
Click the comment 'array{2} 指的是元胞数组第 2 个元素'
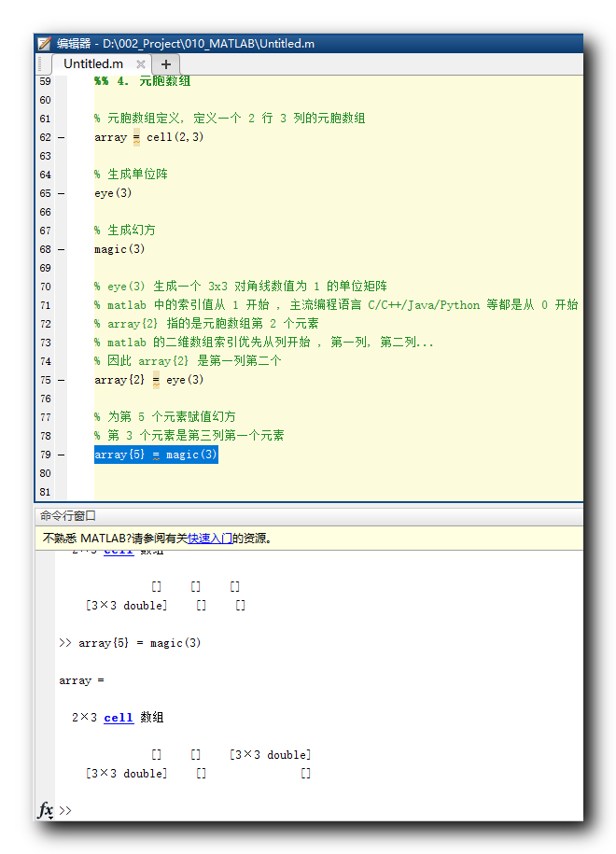(x=206, y=324)
